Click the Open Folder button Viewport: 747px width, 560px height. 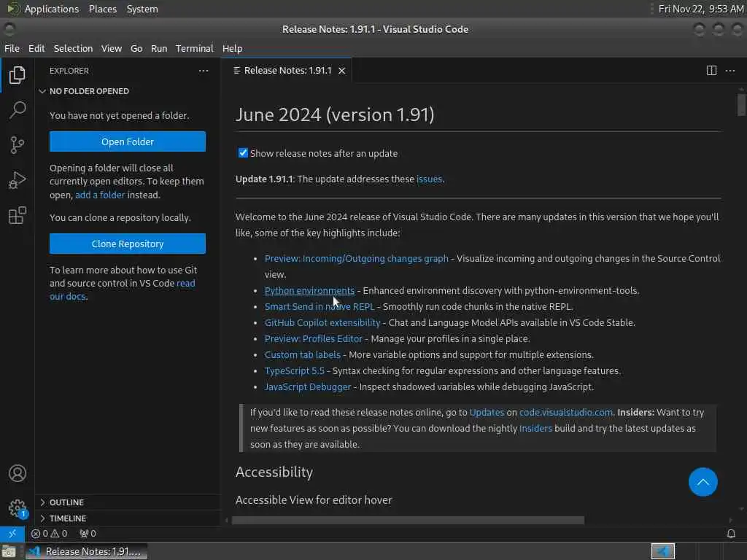[x=127, y=141]
